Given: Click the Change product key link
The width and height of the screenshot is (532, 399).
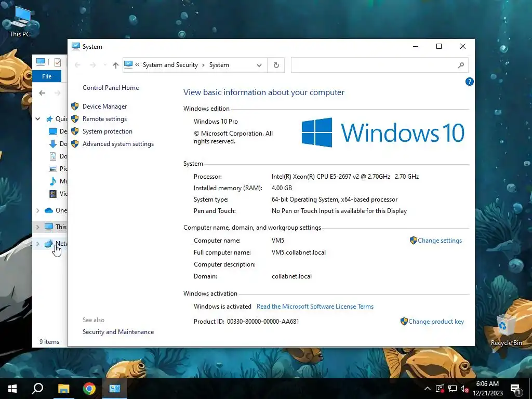Looking at the screenshot, I should point(436,322).
